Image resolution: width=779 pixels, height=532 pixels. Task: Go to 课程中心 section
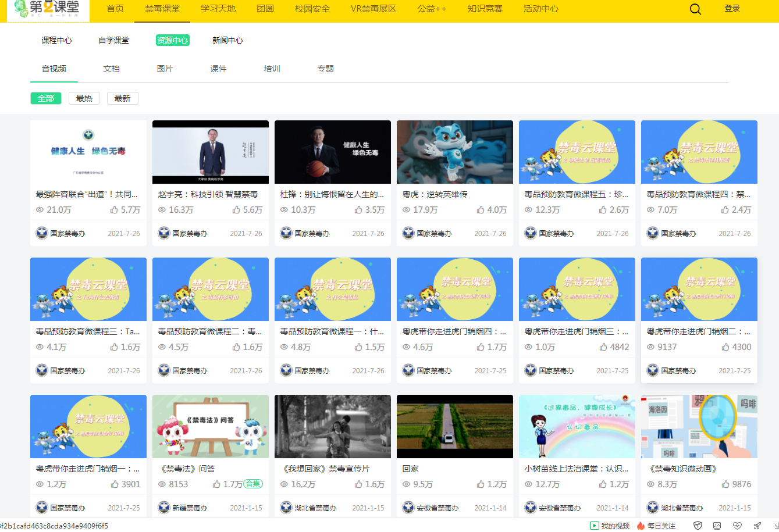56,40
